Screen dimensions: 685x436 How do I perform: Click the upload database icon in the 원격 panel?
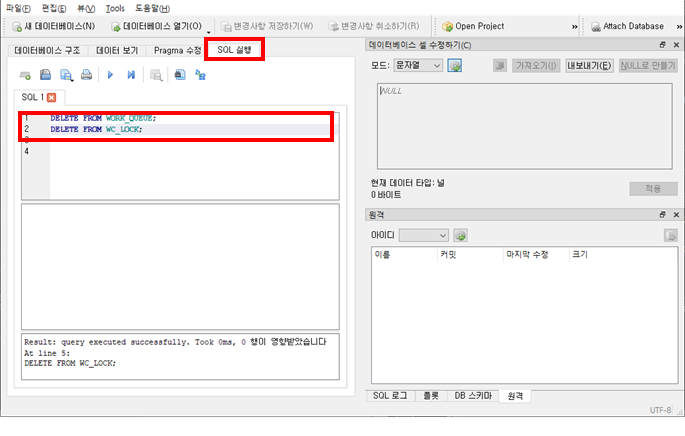pyautogui.click(x=671, y=235)
